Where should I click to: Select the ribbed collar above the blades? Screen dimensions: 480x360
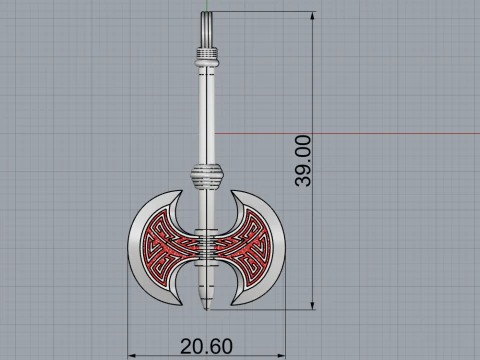point(207,177)
